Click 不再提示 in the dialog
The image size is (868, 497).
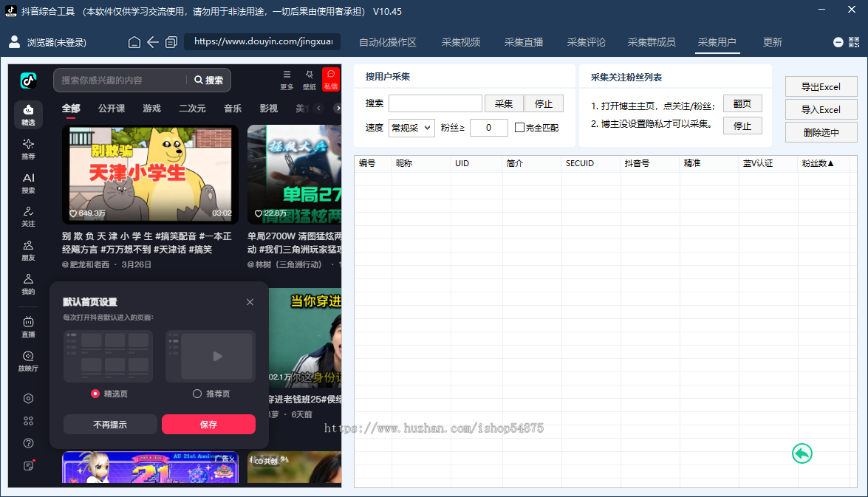110,425
